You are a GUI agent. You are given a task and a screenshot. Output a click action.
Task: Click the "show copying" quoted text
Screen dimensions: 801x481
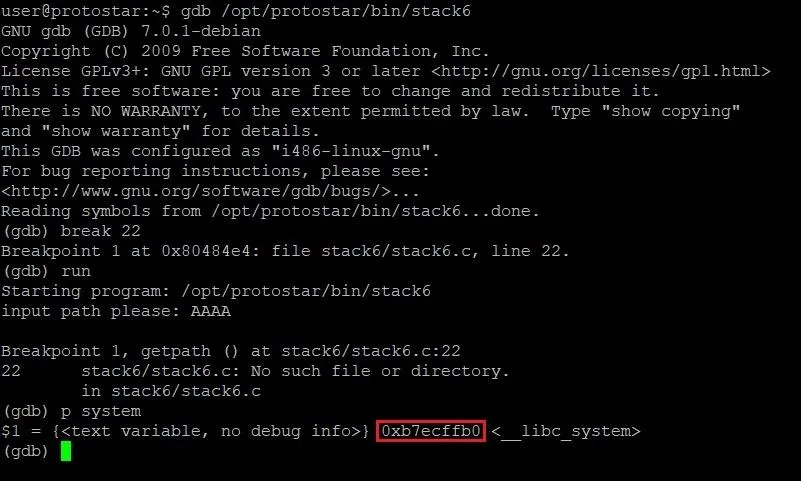click(670, 111)
